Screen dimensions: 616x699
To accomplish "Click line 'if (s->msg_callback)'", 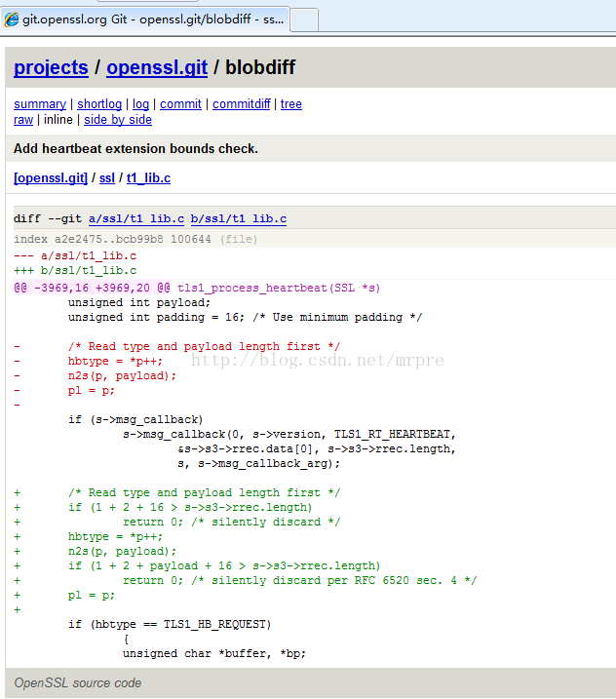I will (x=135, y=419).
